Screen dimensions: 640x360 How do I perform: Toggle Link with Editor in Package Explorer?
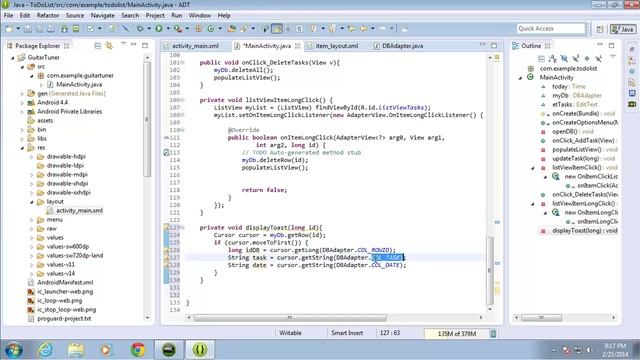[x=109, y=46]
